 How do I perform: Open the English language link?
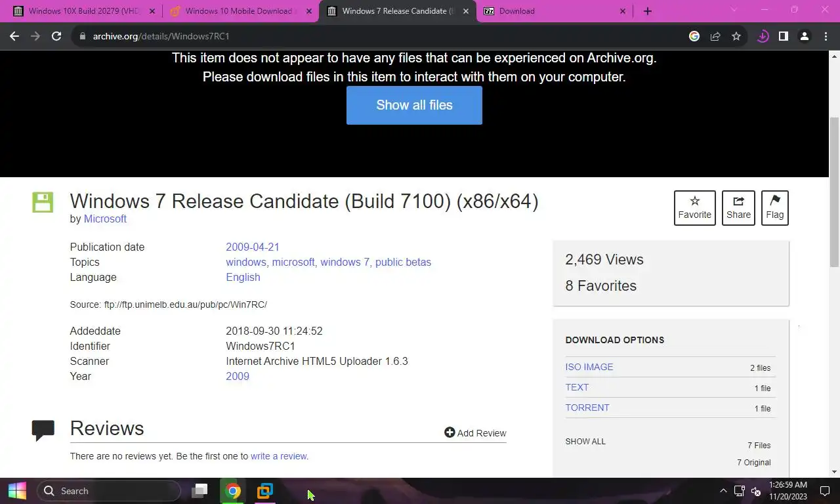243,277
